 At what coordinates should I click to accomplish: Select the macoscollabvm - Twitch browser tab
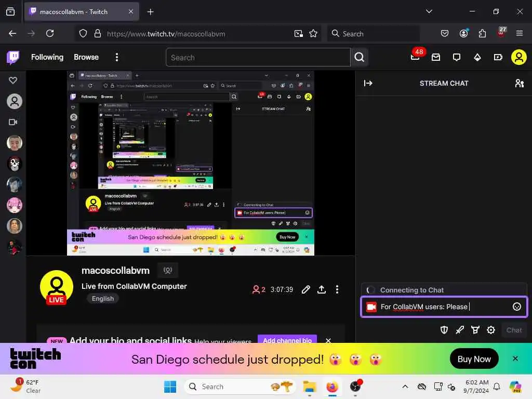tap(82, 12)
